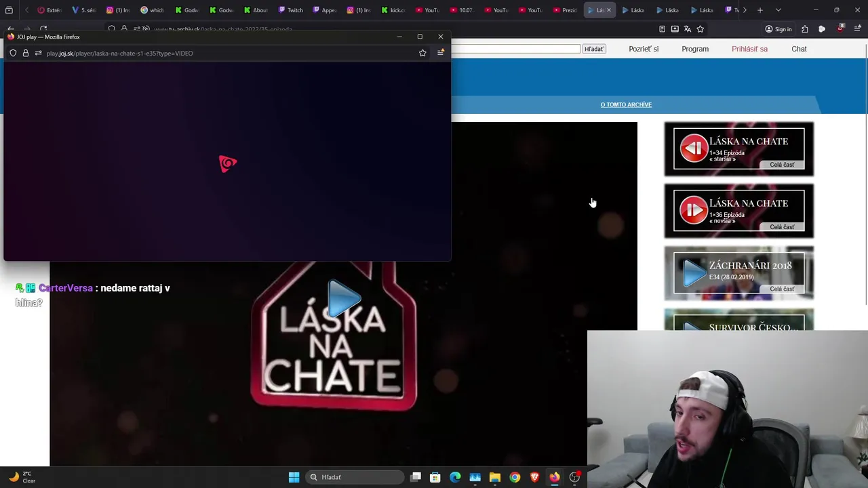Close the active Láska tab
The width and height of the screenshot is (868, 488).
point(608,10)
